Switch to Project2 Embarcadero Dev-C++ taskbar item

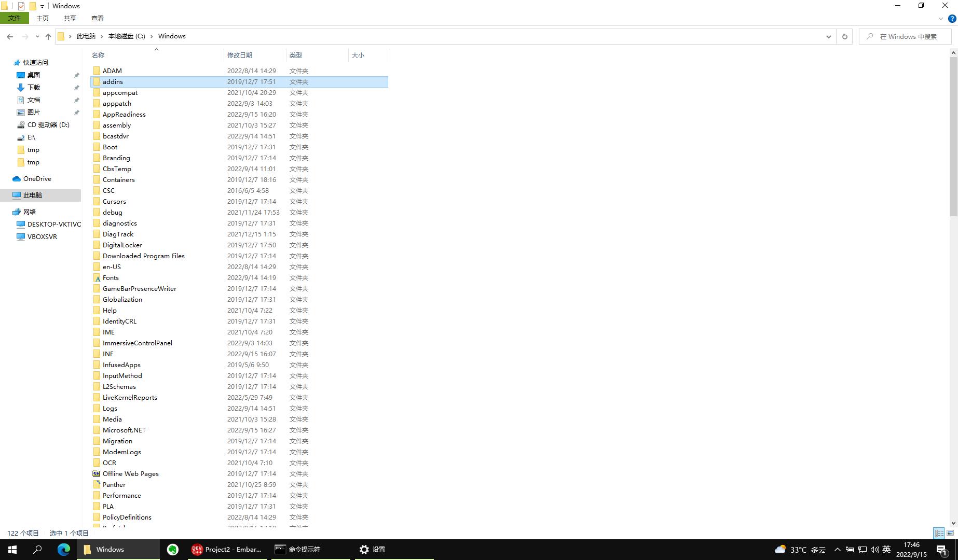pyautogui.click(x=227, y=550)
